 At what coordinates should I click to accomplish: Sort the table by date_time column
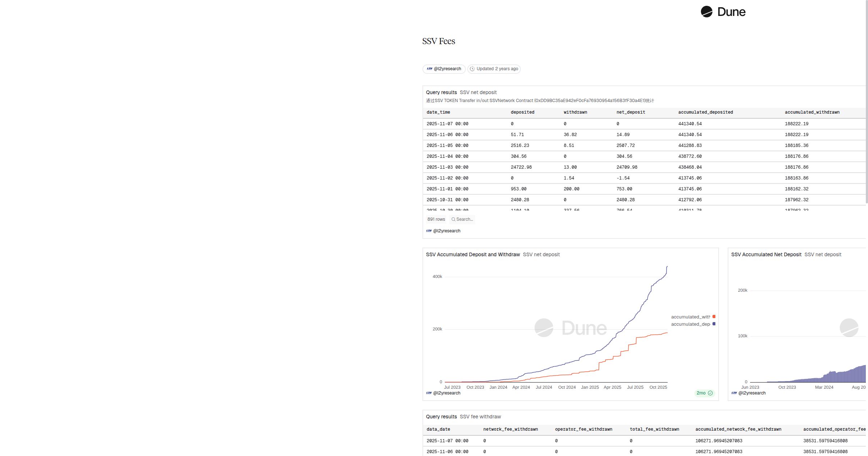pyautogui.click(x=438, y=112)
